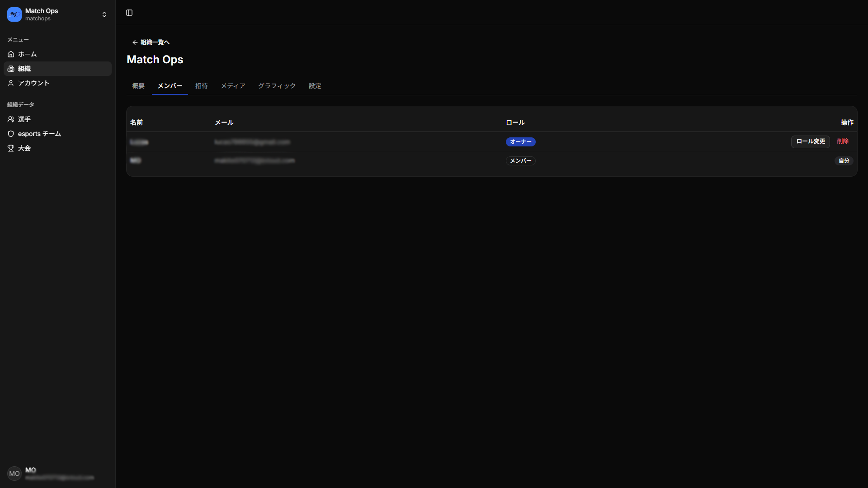Image resolution: width=868 pixels, height=488 pixels.
Task: Open the ホーム sidebar item
Action: (57, 54)
